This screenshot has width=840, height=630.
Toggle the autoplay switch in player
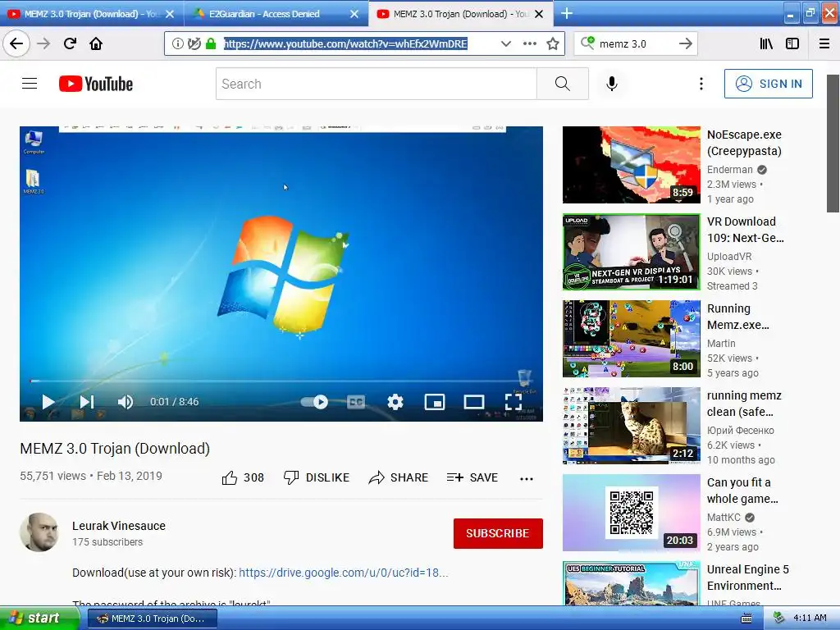314,402
